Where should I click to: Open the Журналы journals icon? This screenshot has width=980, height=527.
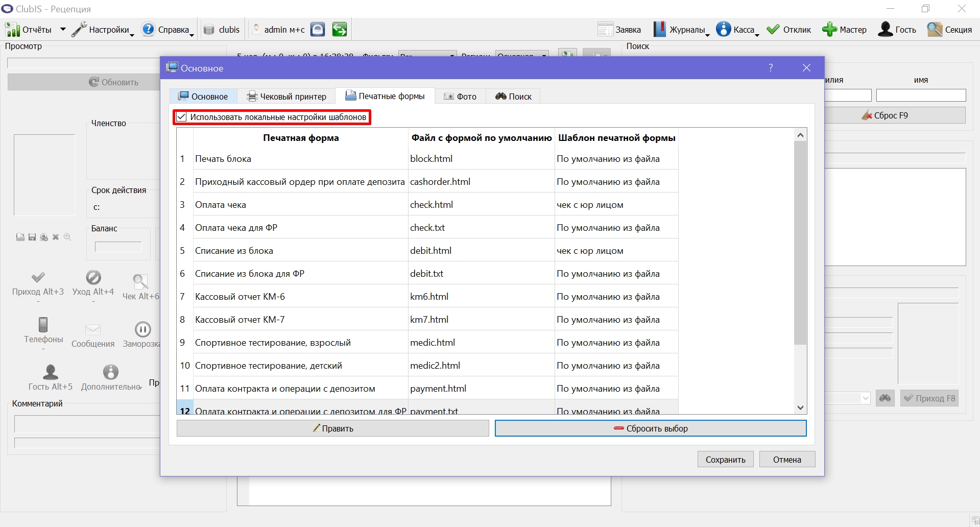pyautogui.click(x=660, y=30)
